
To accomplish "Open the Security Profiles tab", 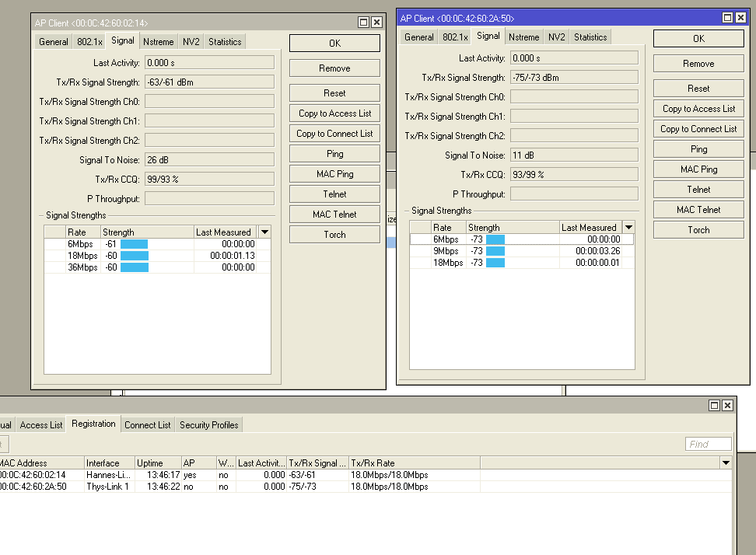I will point(208,425).
